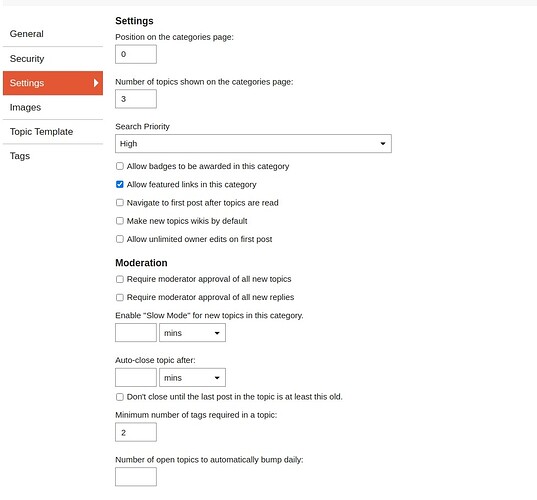This screenshot has height=500, width=537.
Task: Click the Settings section heading
Action: (x=134, y=21)
